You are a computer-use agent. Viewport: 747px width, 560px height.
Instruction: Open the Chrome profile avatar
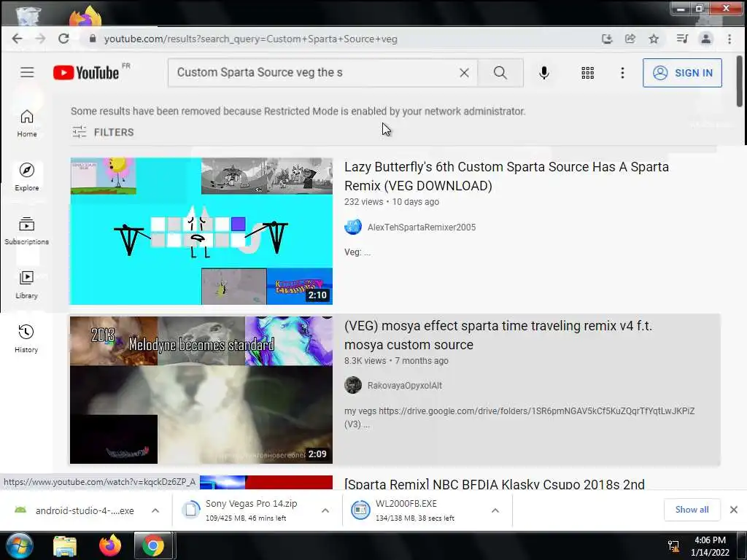tap(706, 39)
